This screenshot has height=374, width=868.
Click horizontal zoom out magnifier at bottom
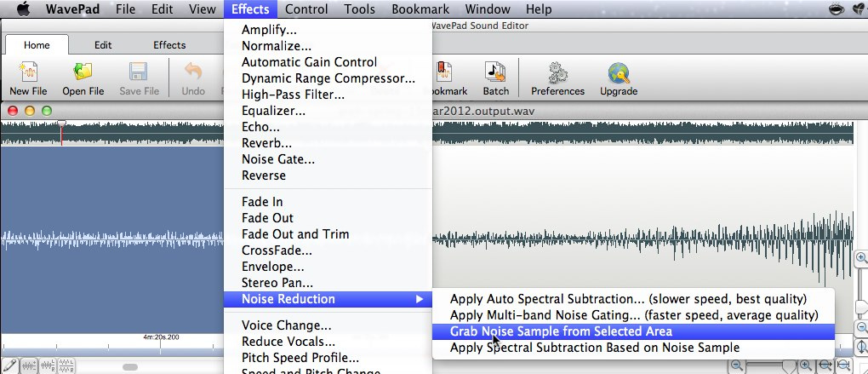point(737,365)
